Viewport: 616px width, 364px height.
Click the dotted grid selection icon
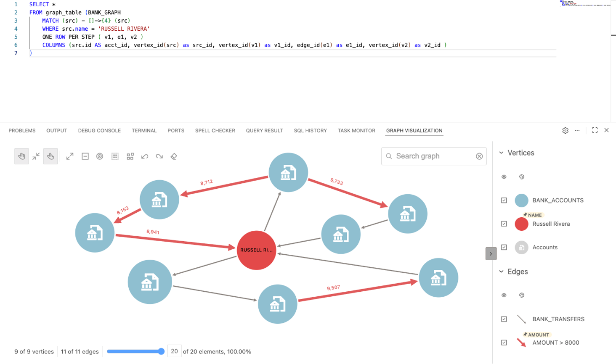click(115, 156)
